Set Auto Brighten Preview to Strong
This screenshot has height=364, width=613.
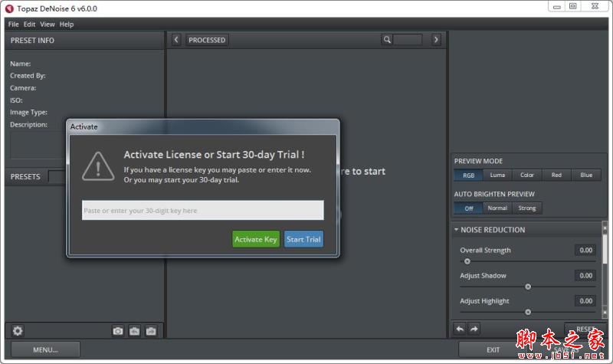point(527,208)
